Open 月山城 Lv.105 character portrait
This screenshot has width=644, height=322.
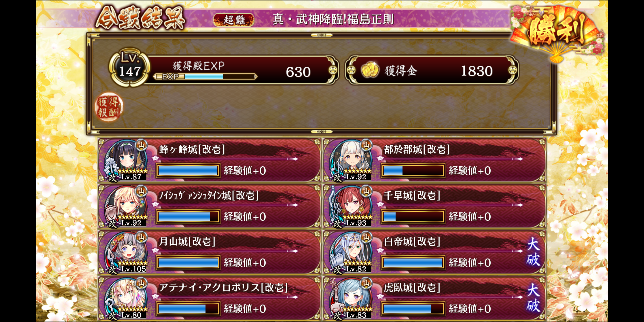[x=126, y=252]
